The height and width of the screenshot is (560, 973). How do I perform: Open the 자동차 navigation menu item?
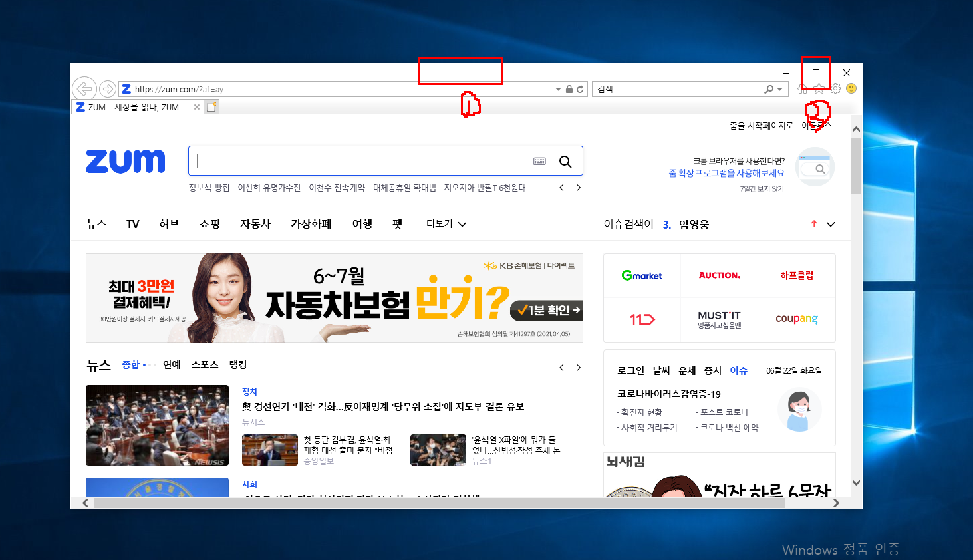pos(255,224)
